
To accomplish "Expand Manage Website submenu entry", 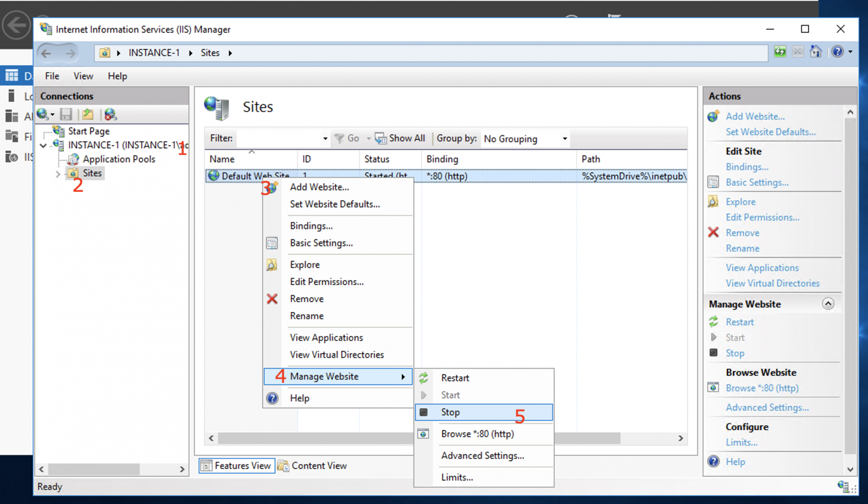I will point(338,376).
